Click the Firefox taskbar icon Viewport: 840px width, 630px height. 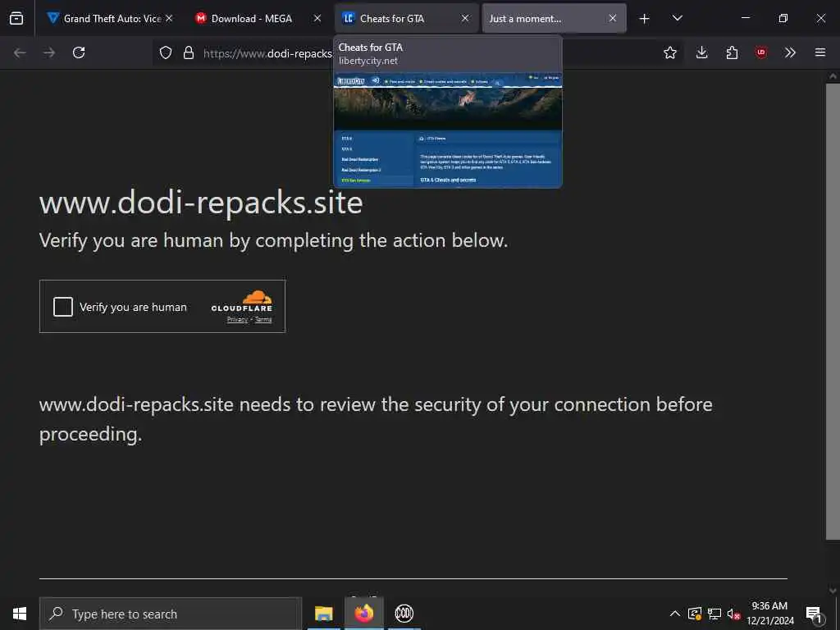[363, 614]
